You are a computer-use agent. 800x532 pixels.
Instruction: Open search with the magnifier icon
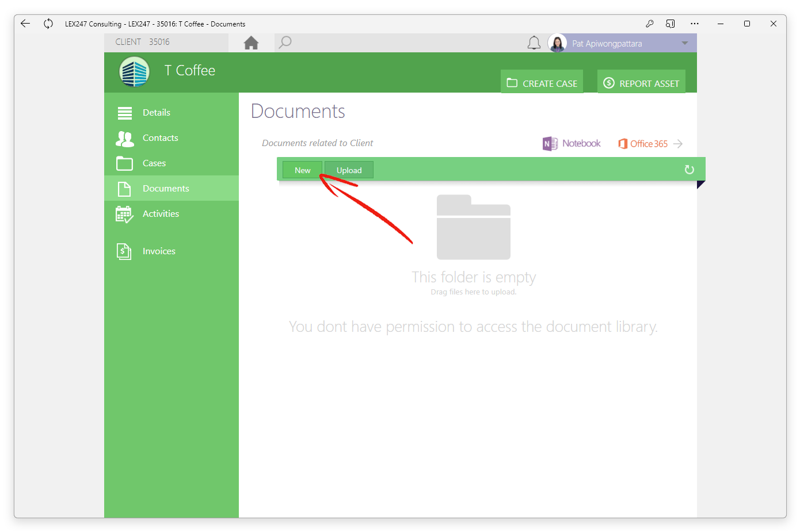[x=285, y=43]
